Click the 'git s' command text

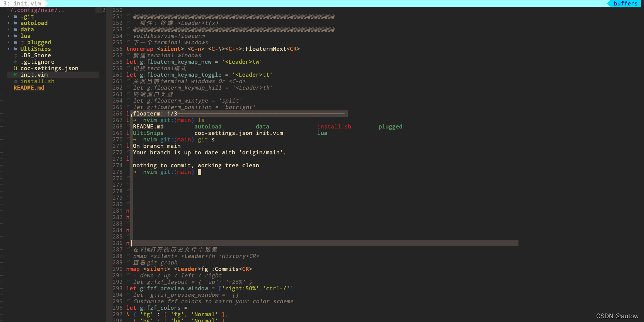[x=206, y=140]
